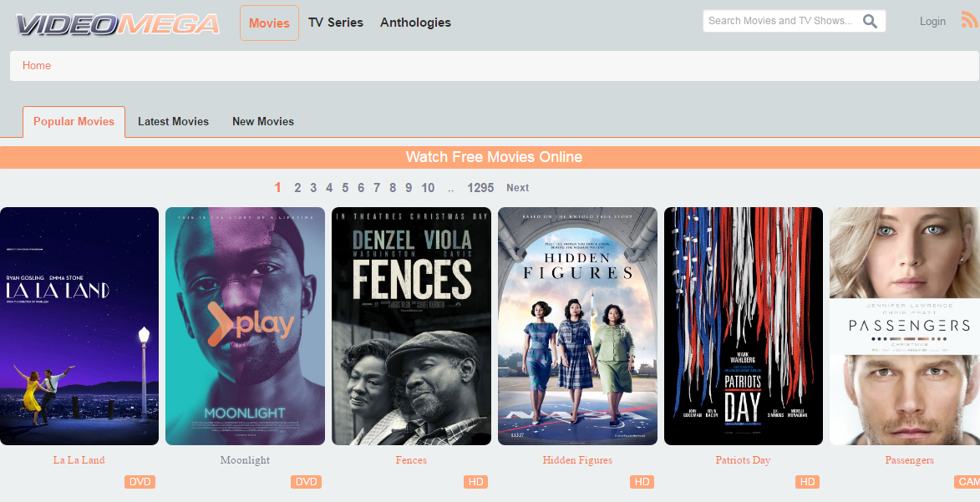This screenshot has height=502, width=980.
Task: Click the La La Land title link
Action: pos(79,459)
